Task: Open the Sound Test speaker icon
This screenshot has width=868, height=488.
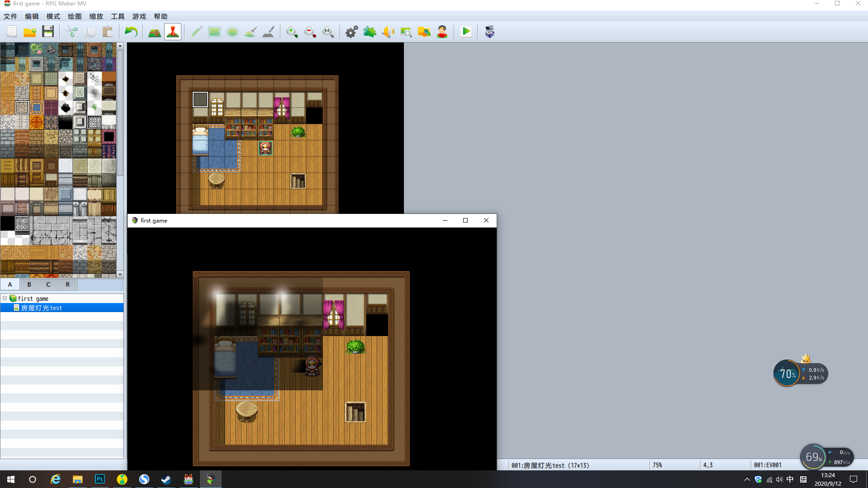Action: click(x=388, y=32)
